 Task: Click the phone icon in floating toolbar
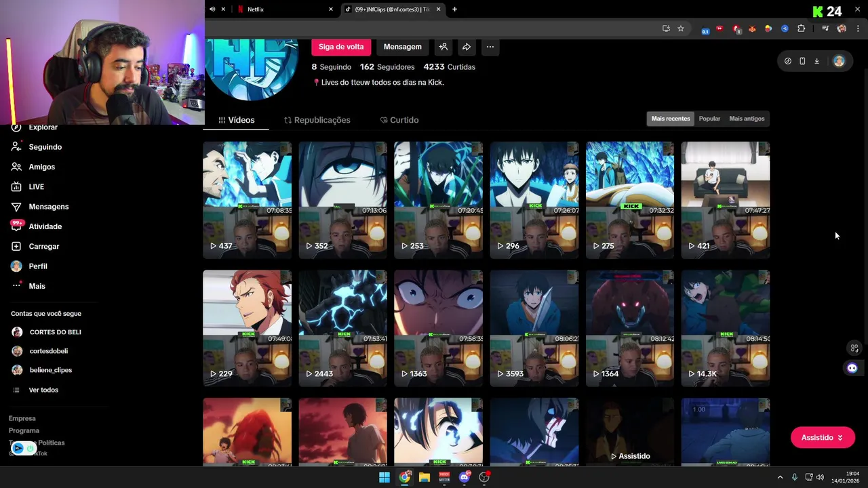[x=802, y=61]
